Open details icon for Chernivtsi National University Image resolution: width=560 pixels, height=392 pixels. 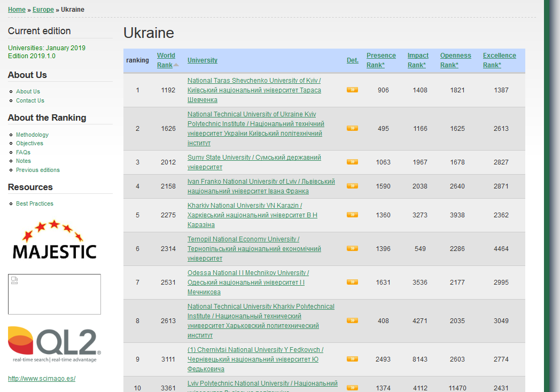click(x=352, y=359)
